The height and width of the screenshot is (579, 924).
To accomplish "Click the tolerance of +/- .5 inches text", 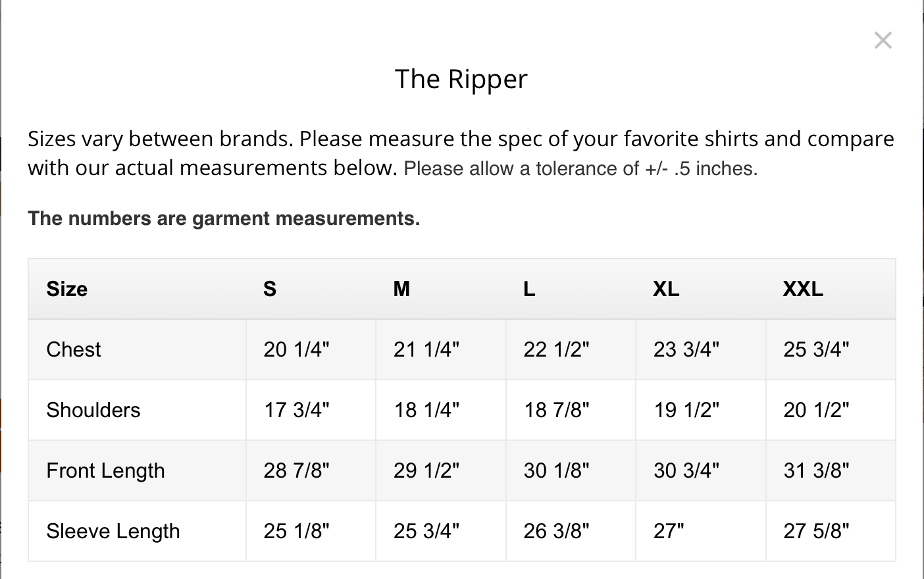I will click(x=580, y=168).
